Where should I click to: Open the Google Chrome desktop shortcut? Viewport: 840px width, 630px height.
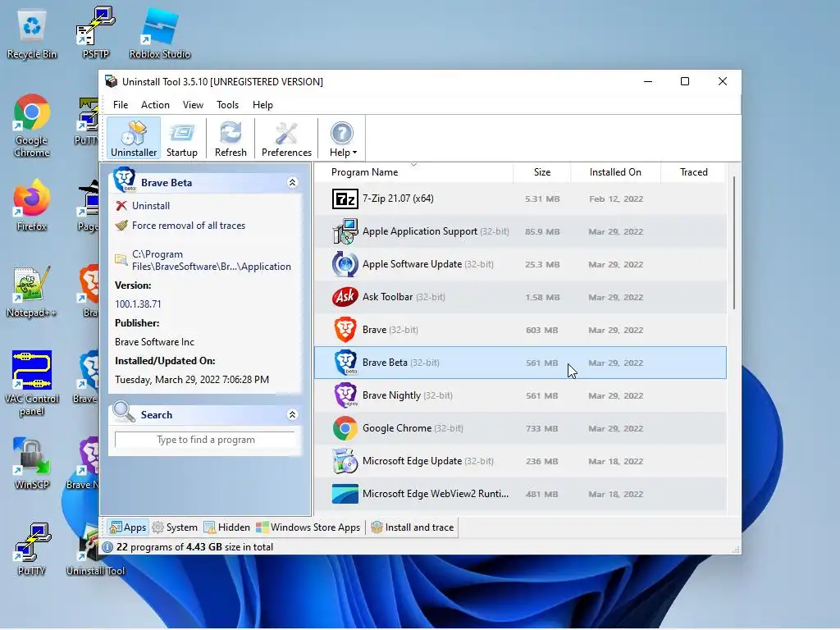(32, 126)
